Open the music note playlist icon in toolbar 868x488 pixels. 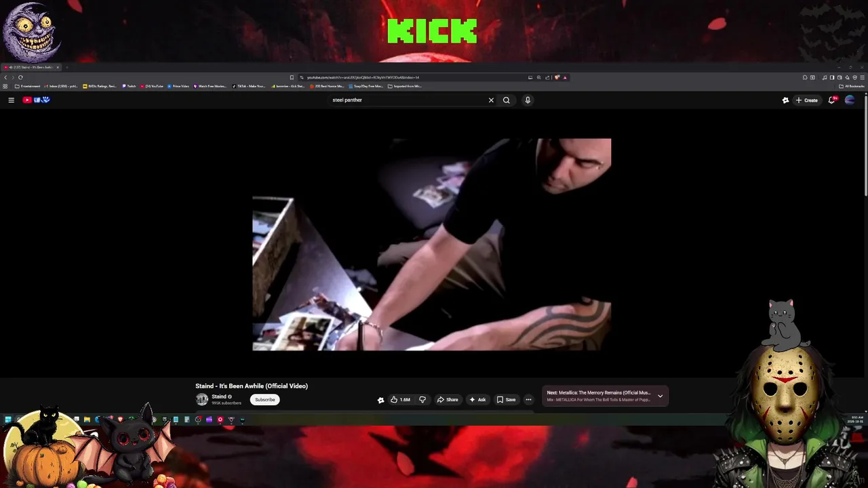[x=825, y=77]
